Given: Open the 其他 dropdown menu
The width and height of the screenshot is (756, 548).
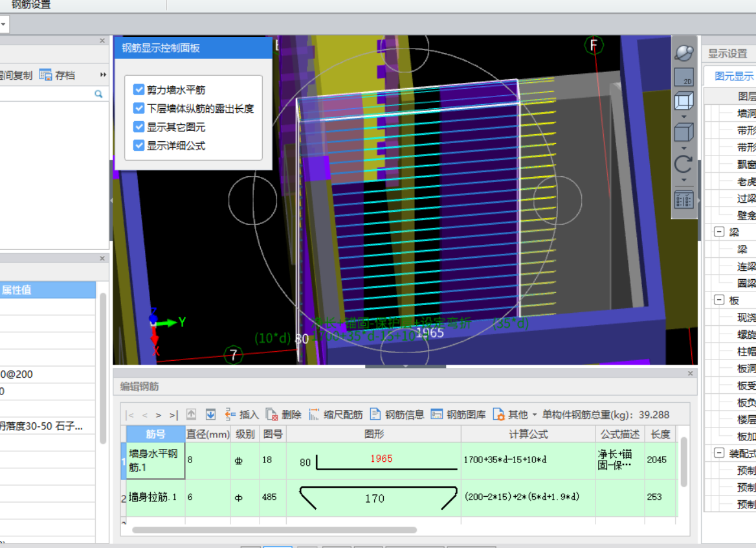Looking at the screenshot, I should click(515, 415).
